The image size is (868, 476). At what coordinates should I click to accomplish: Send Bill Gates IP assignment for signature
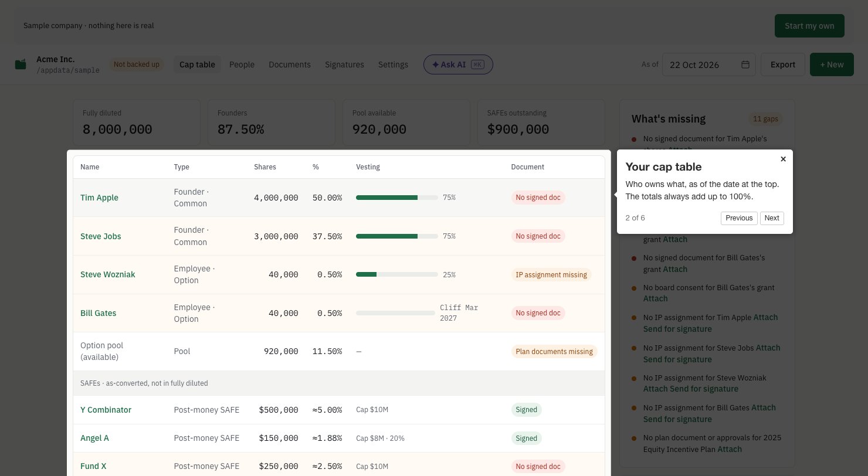[677, 419]
